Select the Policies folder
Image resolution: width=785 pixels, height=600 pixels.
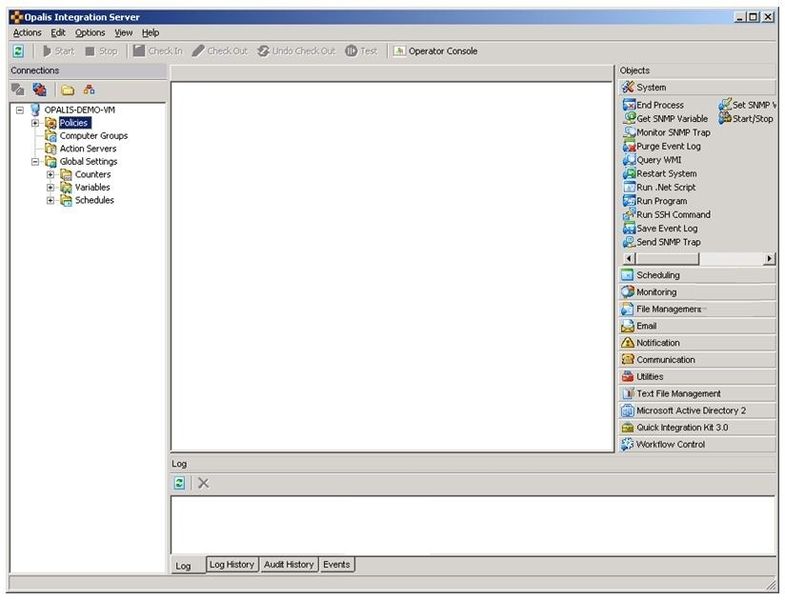point(74,123)
